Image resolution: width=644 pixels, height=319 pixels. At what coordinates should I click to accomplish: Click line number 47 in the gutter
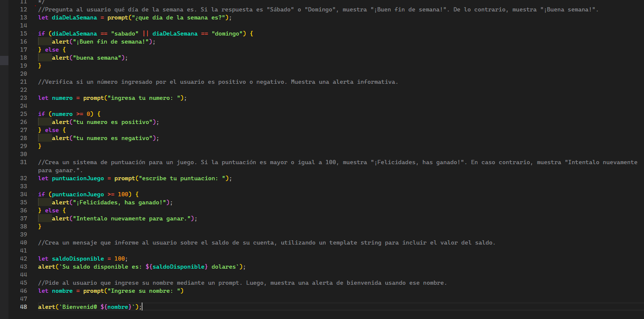click(24, 299)
